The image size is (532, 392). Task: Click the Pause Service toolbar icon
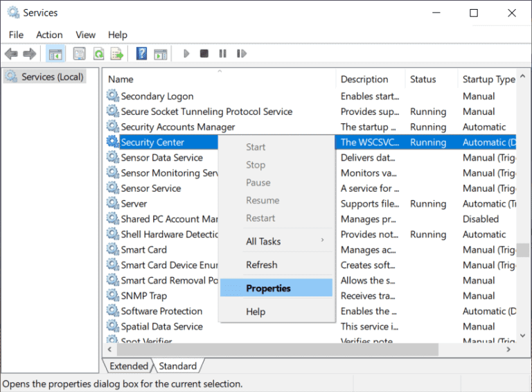222,54
